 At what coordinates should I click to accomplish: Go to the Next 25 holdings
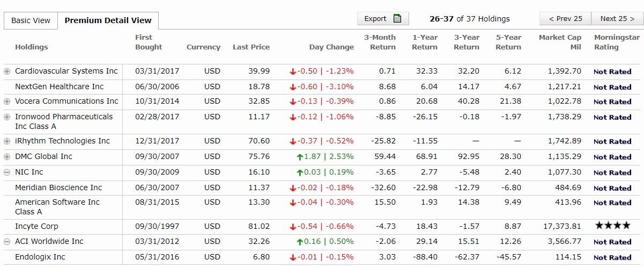pos(617,19)
